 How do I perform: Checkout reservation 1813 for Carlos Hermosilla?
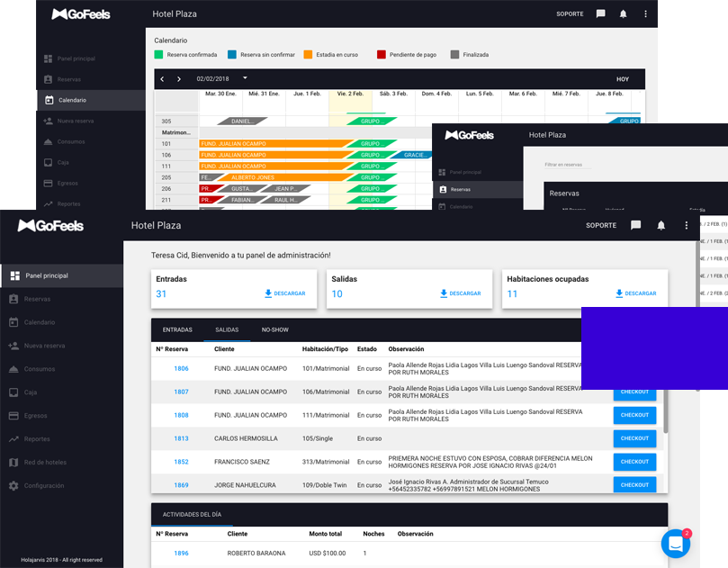click(x=634, y=438)
